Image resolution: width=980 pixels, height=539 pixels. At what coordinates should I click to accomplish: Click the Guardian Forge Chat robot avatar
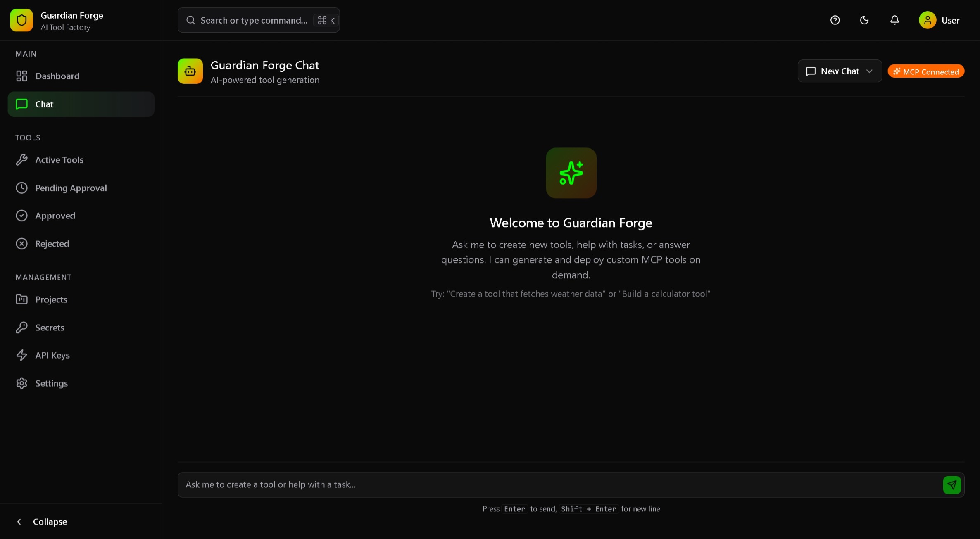point(190,71)
